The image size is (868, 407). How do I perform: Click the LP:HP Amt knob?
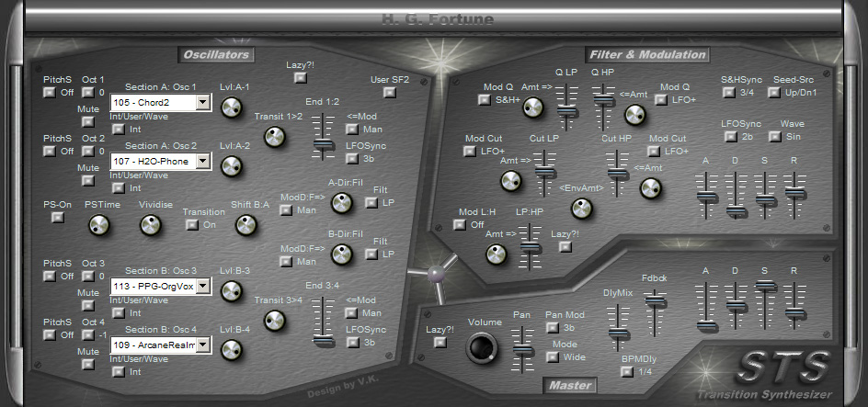496,254
